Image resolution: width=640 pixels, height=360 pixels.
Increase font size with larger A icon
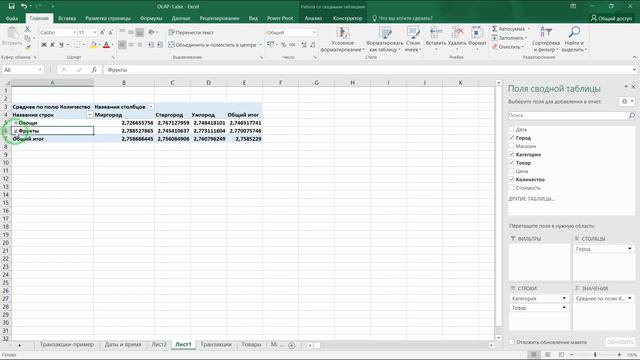click(x=102, y=32)
